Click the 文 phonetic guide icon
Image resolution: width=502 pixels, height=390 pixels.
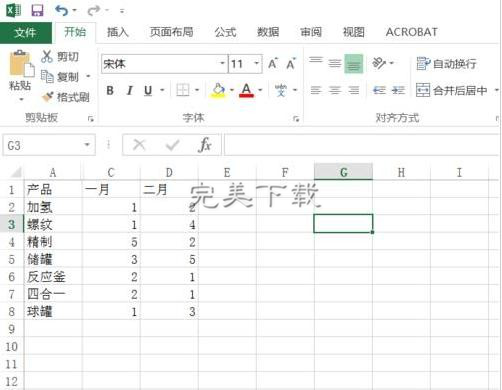coord(281,90)
